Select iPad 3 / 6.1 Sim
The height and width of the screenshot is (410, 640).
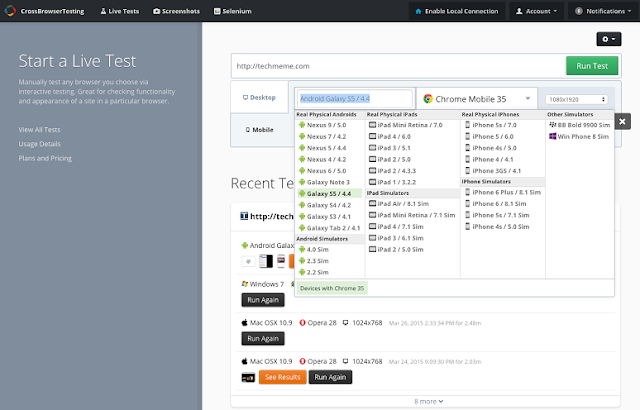click(x=396, y=238)
